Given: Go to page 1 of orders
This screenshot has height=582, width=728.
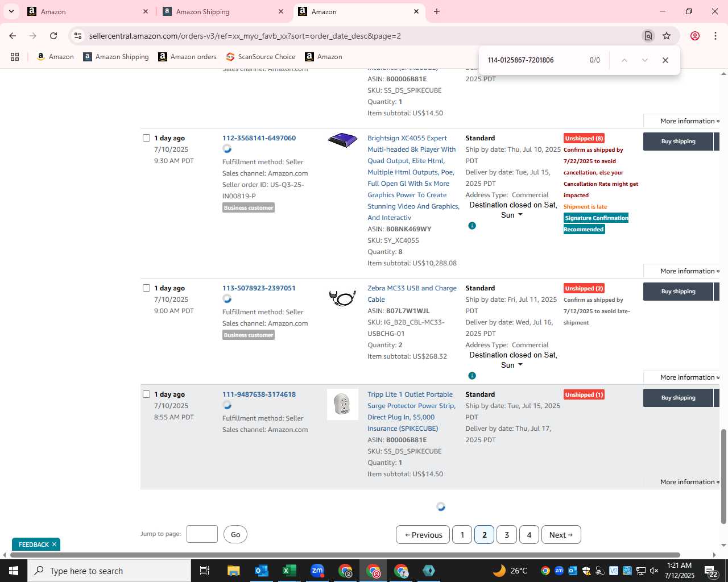Looking at the screenshot, I should coord(462,535).
